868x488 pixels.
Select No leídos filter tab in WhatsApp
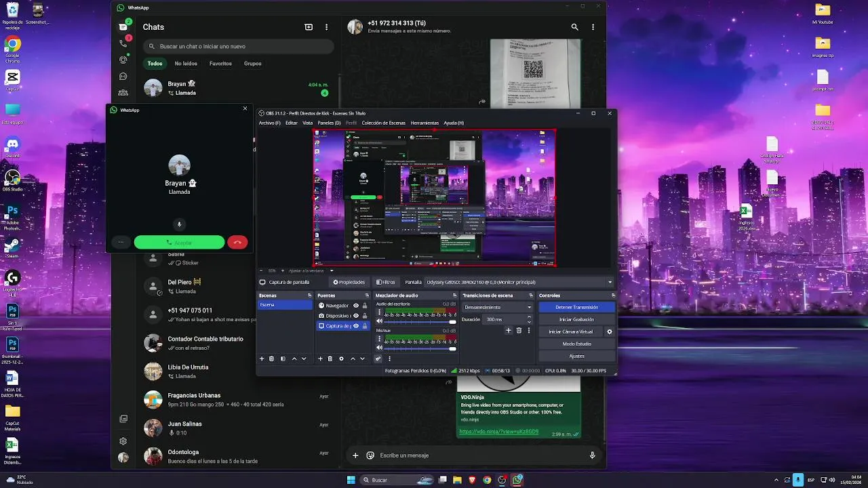186,64
